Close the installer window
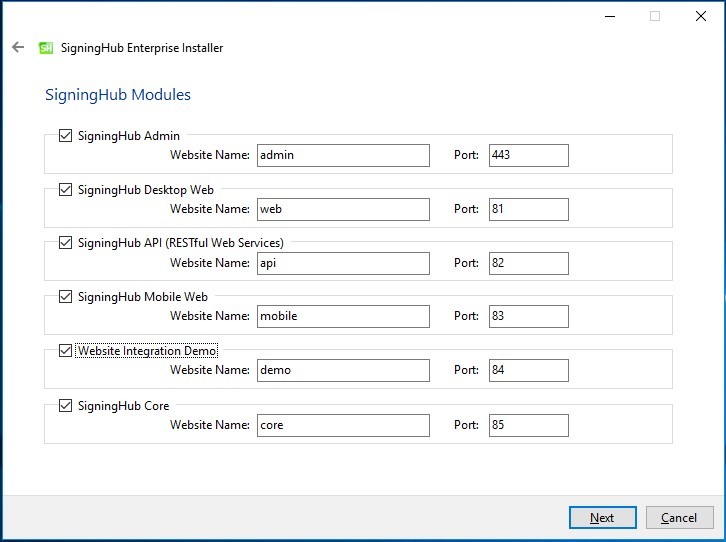The width and height of the screenshot is (726, 542). 701,16
